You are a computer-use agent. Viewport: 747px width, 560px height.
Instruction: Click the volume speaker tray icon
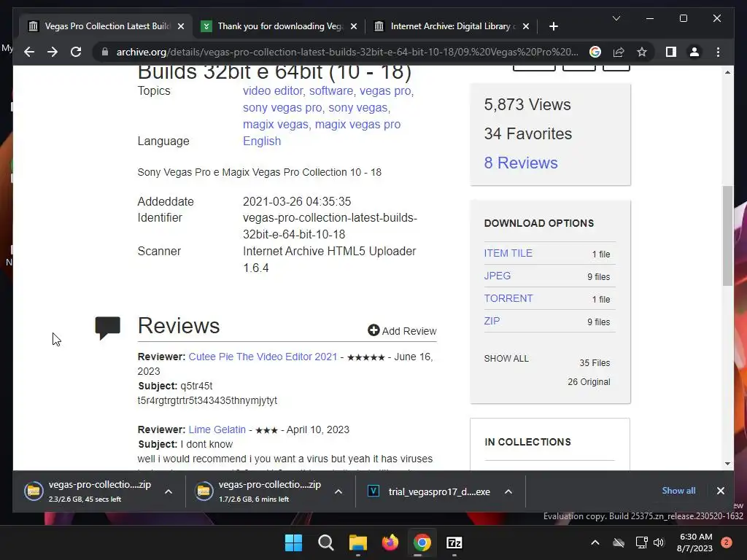tap(659, 542)
